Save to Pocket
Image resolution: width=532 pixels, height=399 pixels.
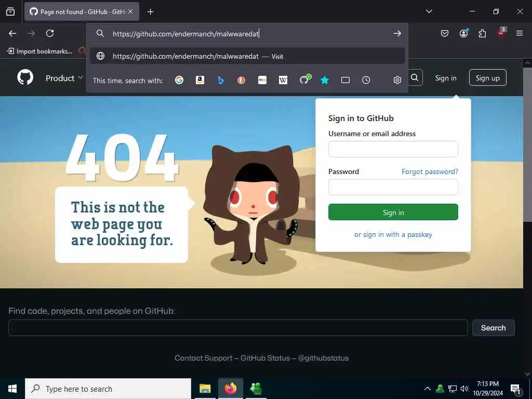click(x=445, y=33)
